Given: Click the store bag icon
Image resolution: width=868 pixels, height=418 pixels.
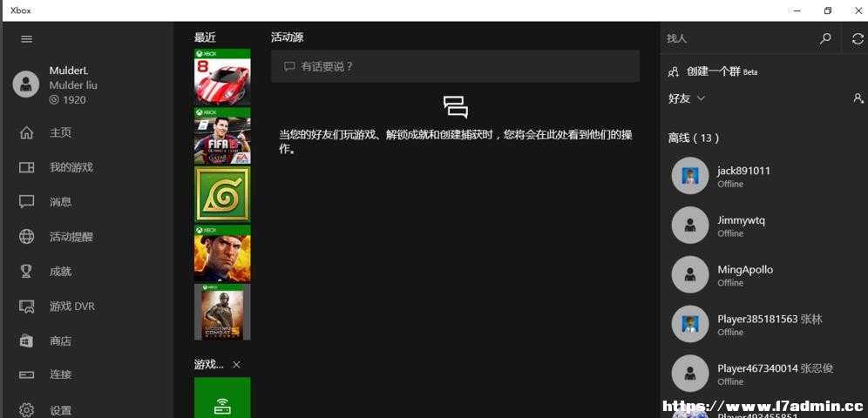Looking at the screenshot, I should click(x=26, y=340).
